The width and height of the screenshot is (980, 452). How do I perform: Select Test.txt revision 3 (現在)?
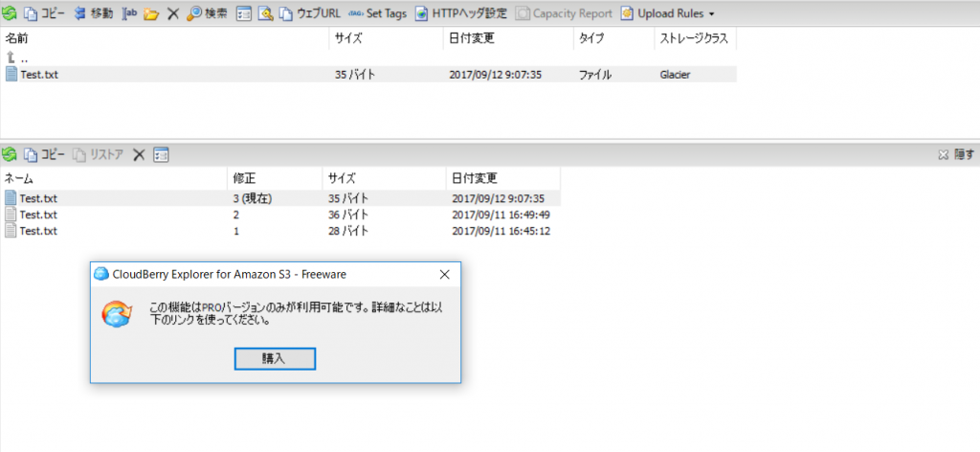tap(281, 198)
